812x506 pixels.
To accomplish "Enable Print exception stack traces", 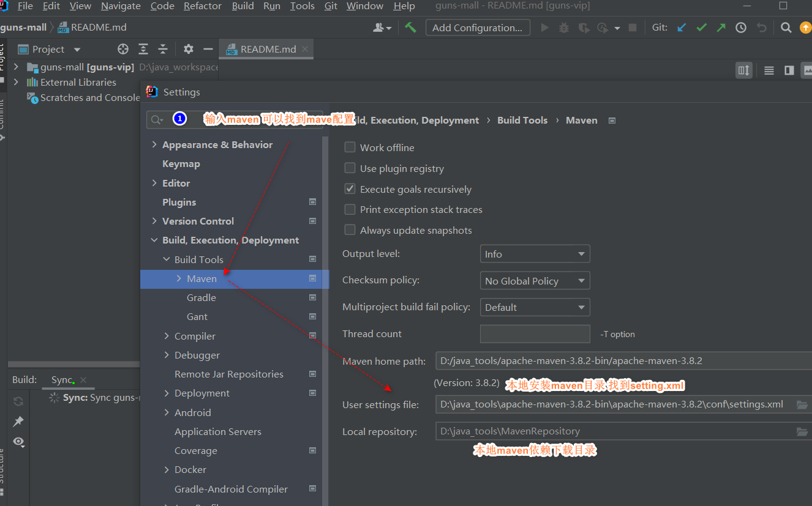I will (x=350, y=209).
